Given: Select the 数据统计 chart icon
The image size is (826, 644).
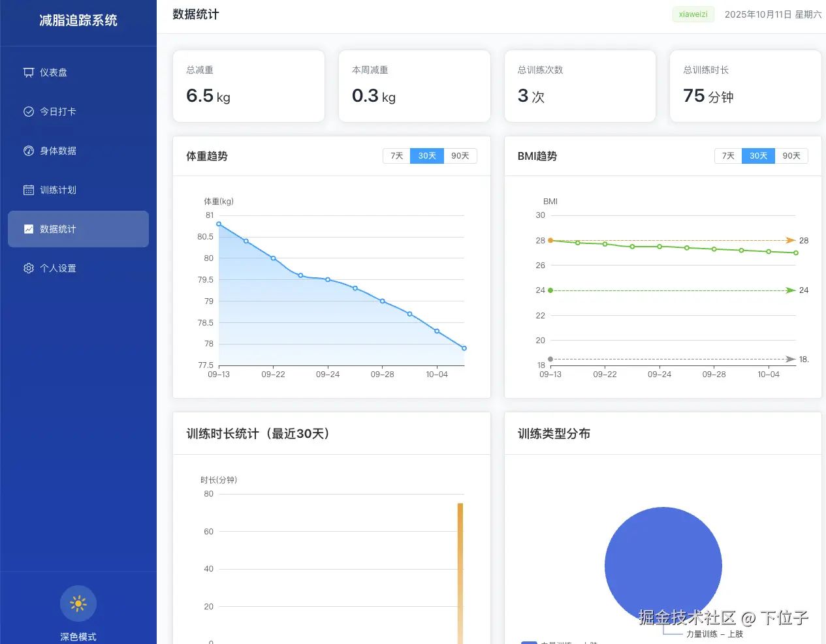Looking at the screenshot, I should pos(28,228).
